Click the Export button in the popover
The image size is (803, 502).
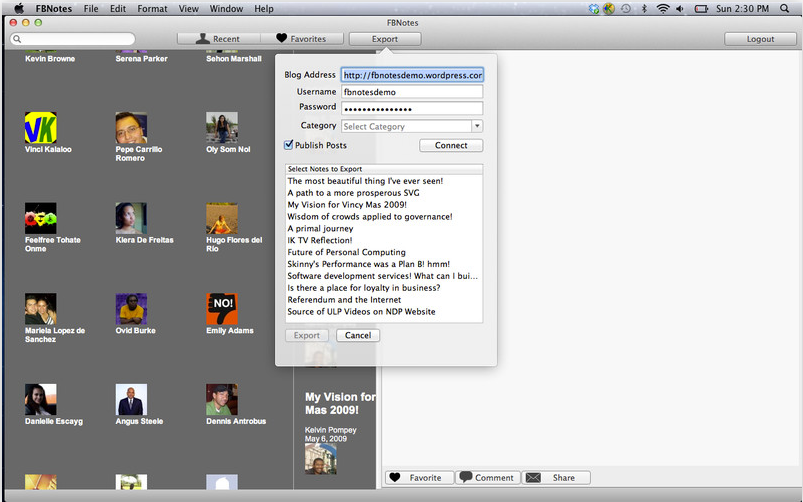tap(307, 336)
